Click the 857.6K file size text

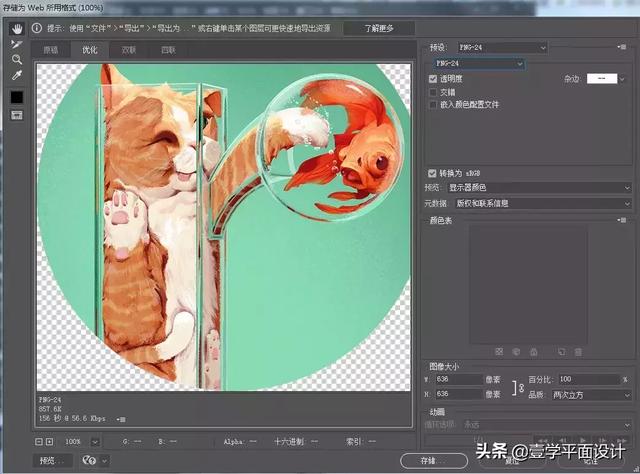(x=50, y=409)
